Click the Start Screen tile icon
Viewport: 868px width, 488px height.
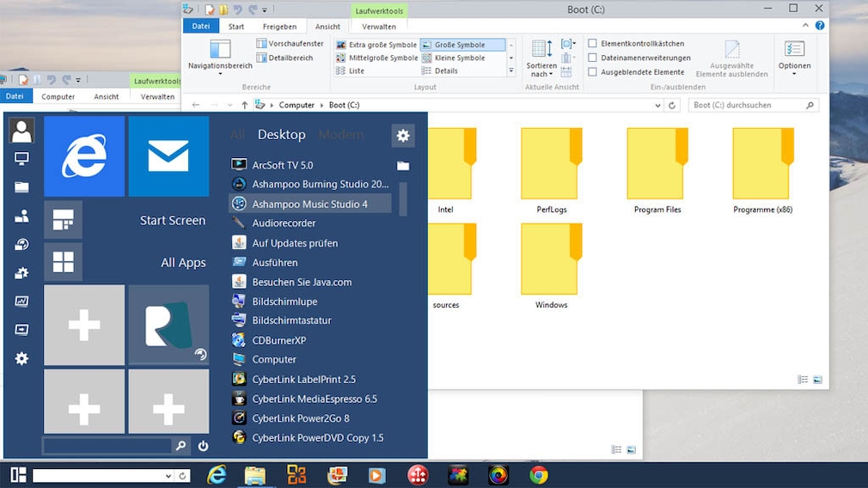64,220
